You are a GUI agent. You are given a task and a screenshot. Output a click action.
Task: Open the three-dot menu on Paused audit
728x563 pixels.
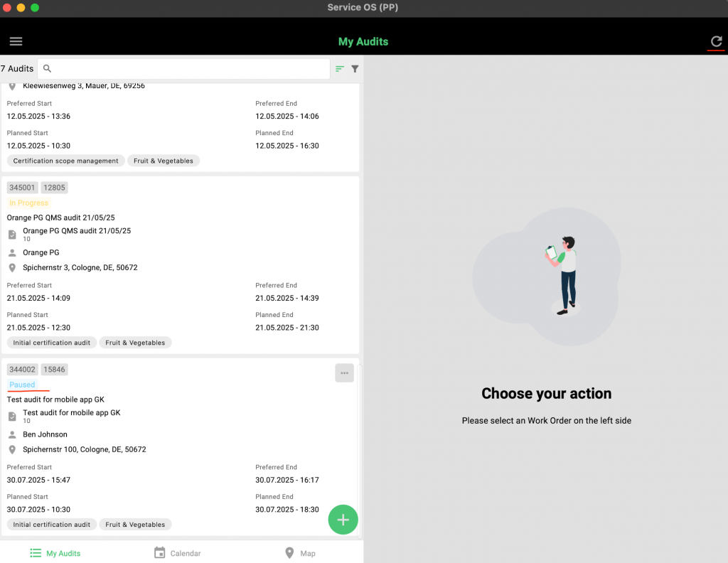coord(344,373)
